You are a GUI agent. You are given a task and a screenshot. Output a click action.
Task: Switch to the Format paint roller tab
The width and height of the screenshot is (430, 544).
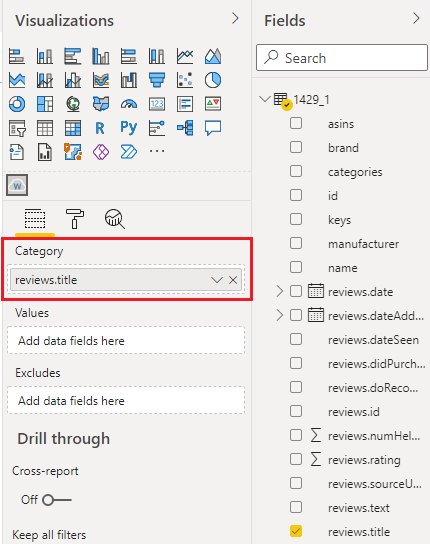click(x=75, y=219)
